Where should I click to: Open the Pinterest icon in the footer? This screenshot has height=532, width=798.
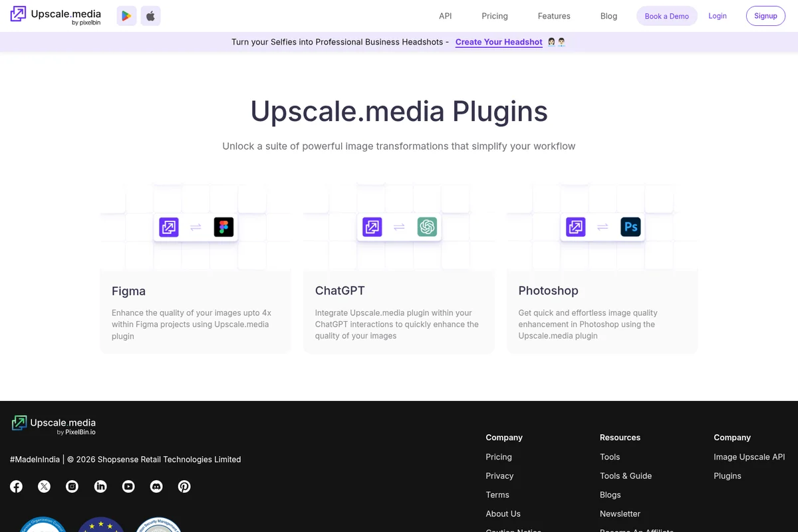(x=184, y=486)
